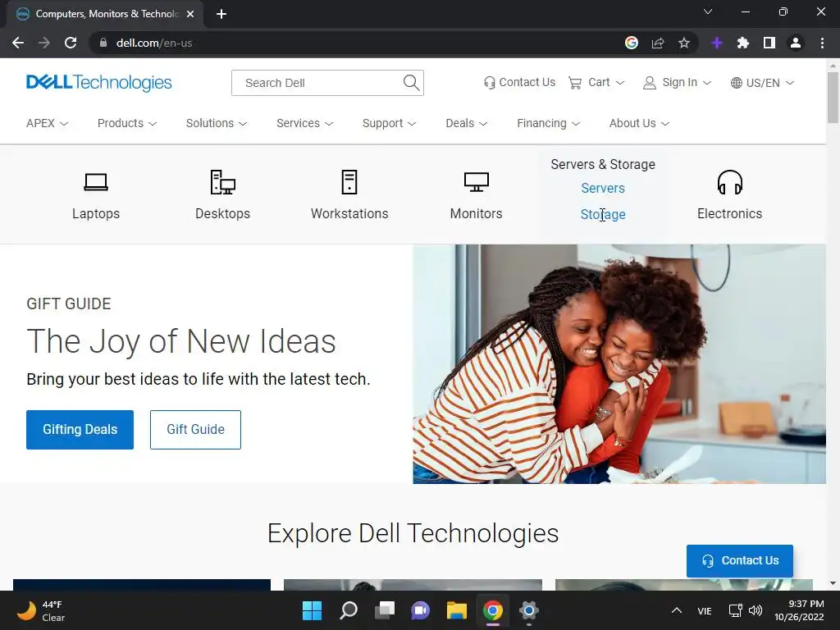This screenshot has width=840, height=630.
Task: Open the Cart dropdown
Action: (596, 83)
